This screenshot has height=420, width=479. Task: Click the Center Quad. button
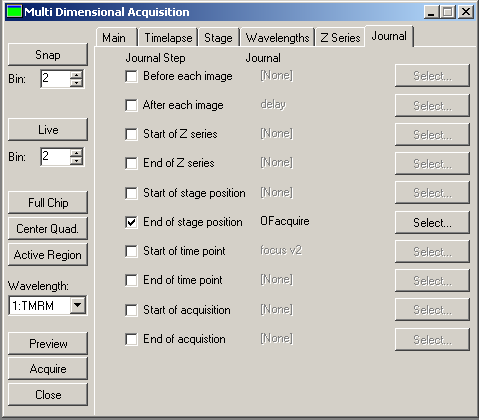pos(48,228)
